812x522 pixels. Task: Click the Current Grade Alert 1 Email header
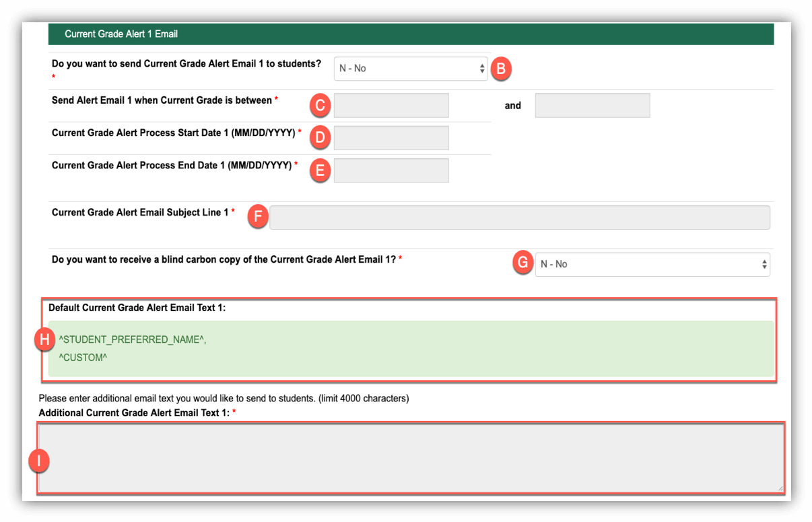pyautogui.click(x=121, y=34)
